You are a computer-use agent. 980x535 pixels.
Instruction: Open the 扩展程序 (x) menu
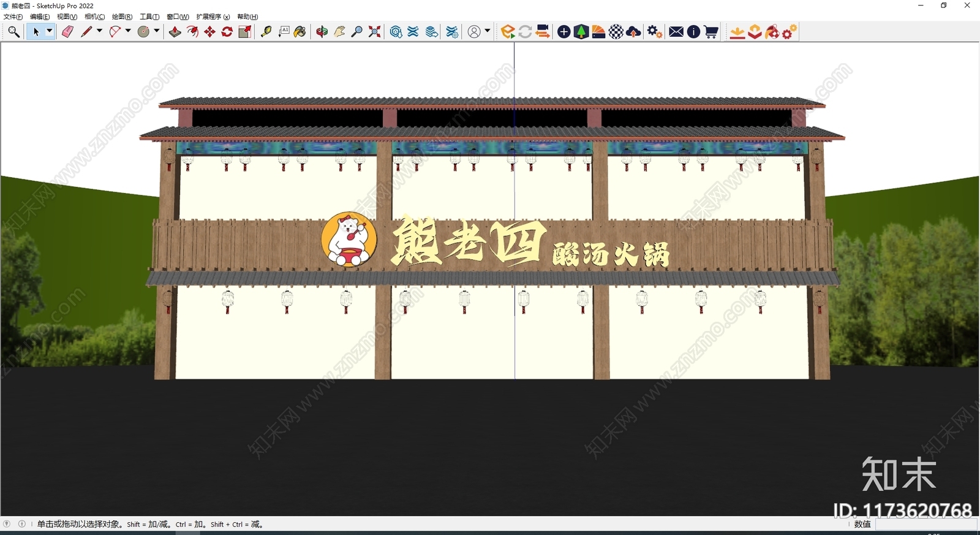[213, 17]
